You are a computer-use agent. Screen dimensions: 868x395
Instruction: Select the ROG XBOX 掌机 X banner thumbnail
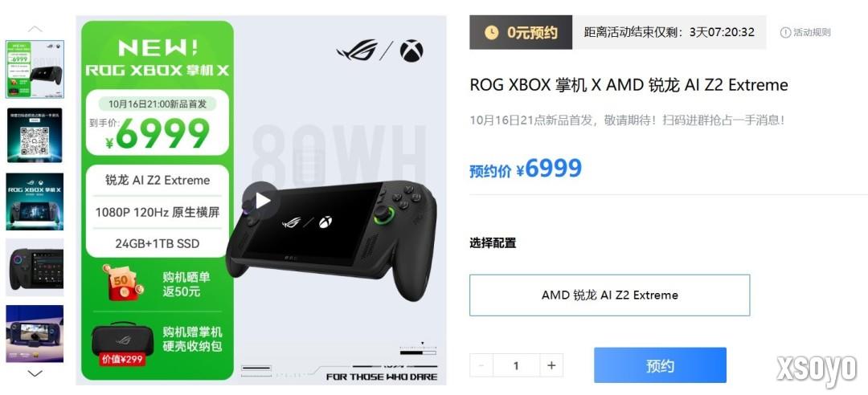[35, 202]
